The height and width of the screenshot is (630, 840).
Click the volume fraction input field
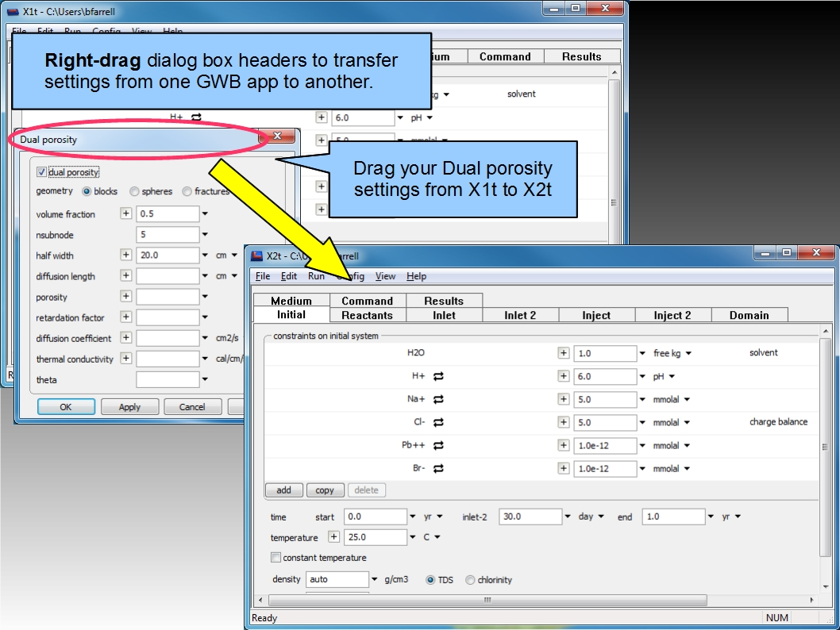click(168, 213)
